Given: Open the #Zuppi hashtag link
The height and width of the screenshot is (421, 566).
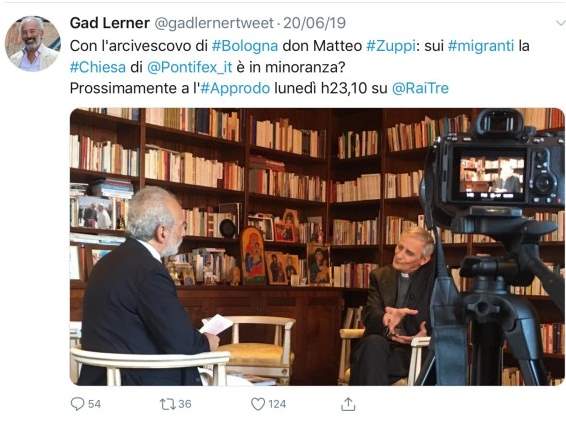Looking at the screenshot, I should [391, 46].
